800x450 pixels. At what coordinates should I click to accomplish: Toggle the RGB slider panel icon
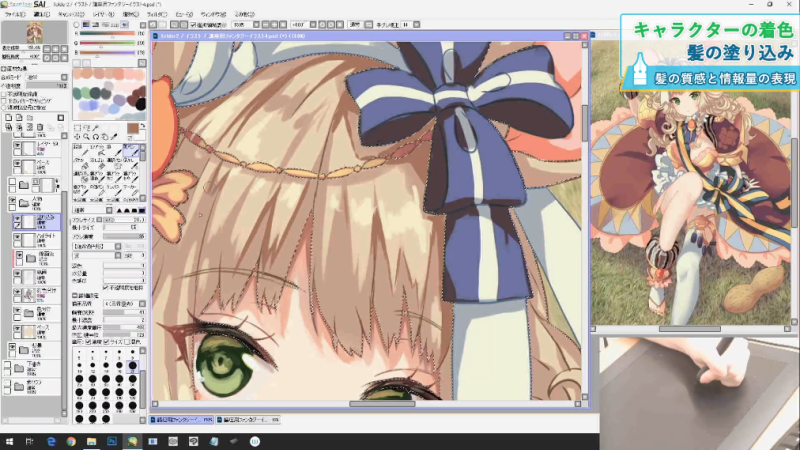pos(86,24)
